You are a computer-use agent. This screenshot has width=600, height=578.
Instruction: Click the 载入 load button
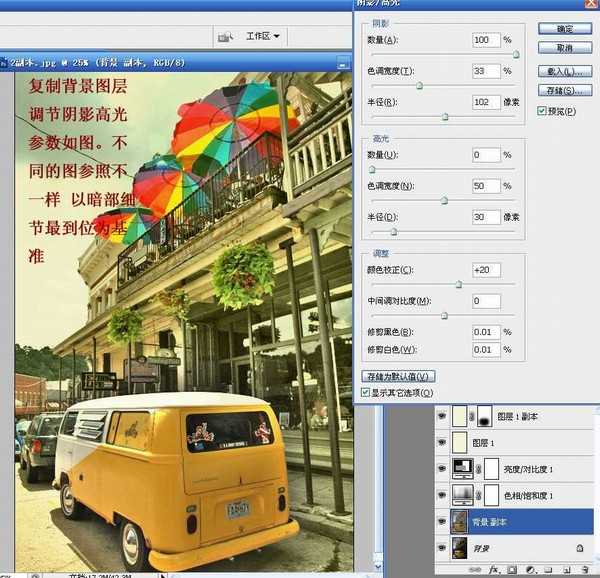[x=564, y=72]
